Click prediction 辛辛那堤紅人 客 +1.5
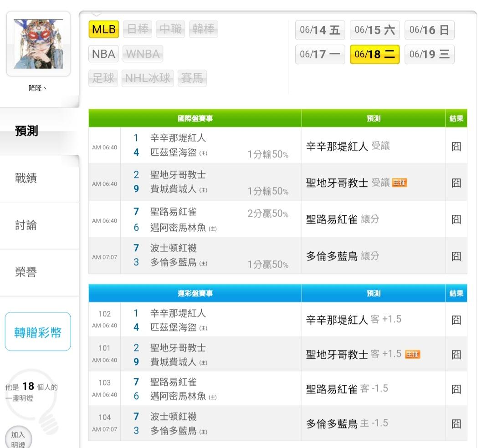Viewport: 492px width, 448px height. tap(354, 320)
